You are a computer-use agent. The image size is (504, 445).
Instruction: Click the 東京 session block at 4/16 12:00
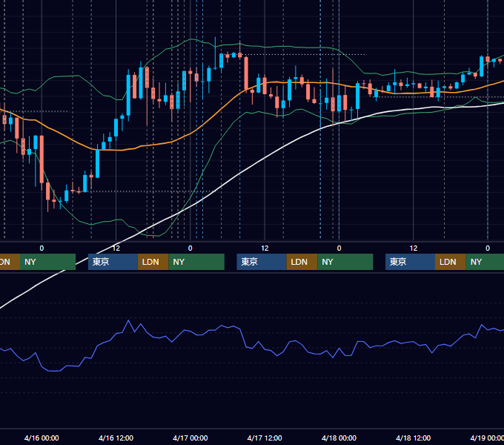pyautogui.click(x=113, y=262)
